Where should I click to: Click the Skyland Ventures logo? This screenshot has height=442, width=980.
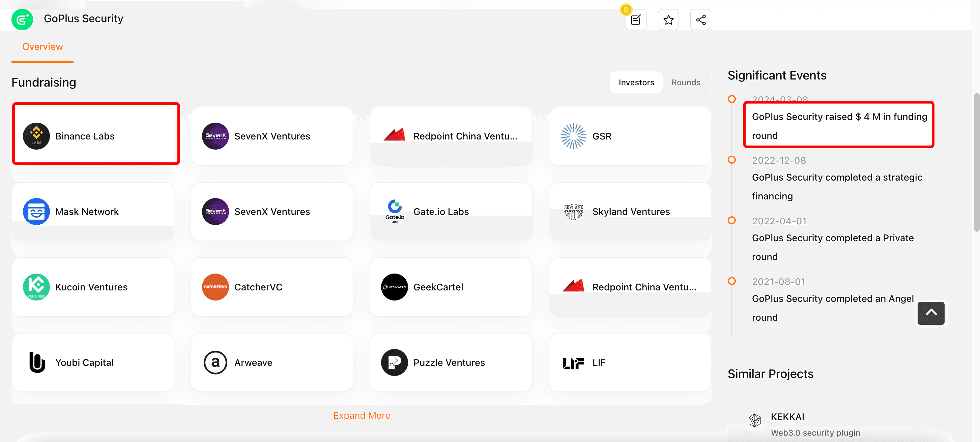(573, 211)
